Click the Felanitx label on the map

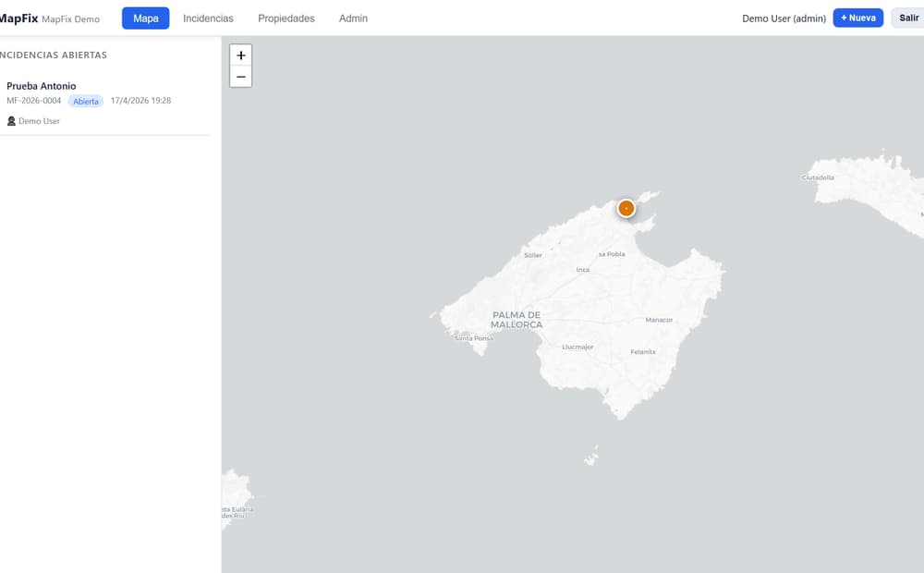tap(643, 352)
